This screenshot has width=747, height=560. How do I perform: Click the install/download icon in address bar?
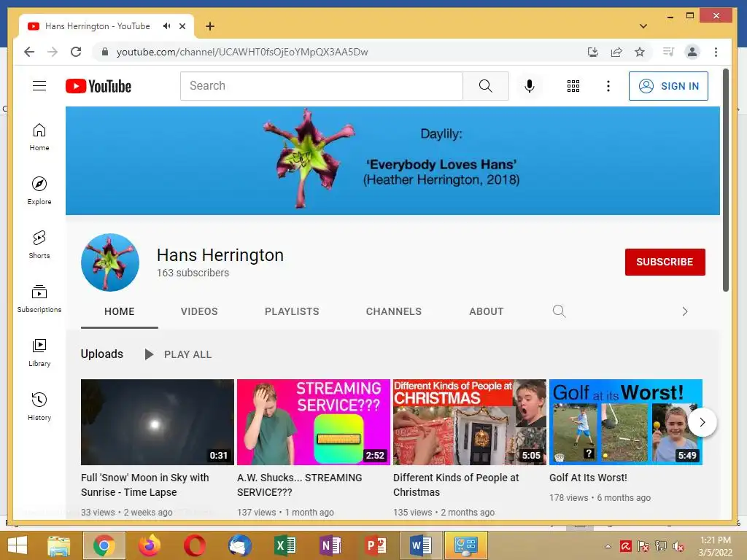pyautogui.click(x=592, y=52)
